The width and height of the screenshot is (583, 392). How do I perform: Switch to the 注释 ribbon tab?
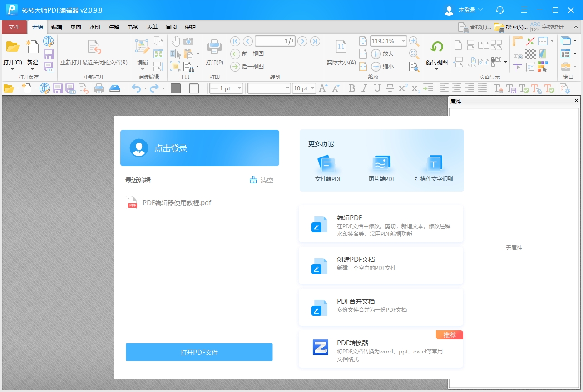[x=114, y=27]
